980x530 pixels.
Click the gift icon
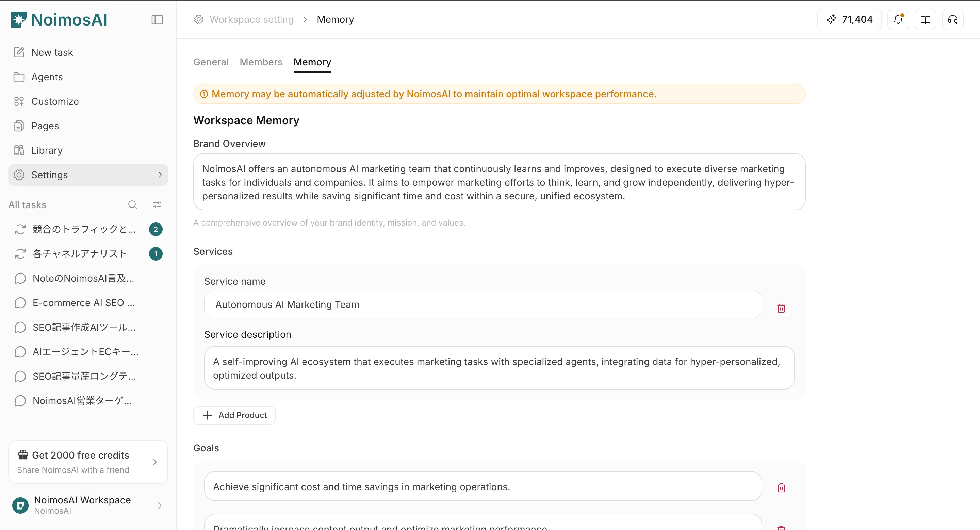[23, 455]
